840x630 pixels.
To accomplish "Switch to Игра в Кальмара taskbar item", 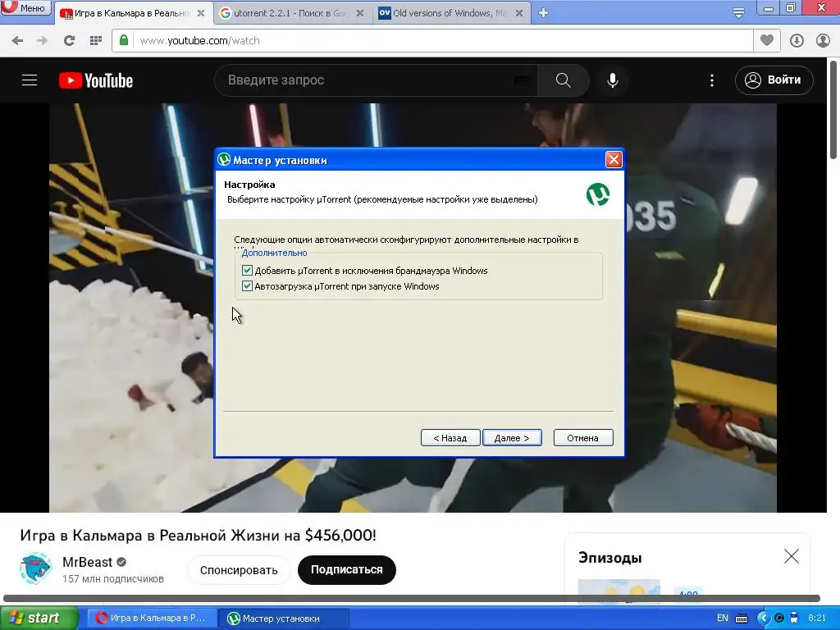I will tap(153, 619).
